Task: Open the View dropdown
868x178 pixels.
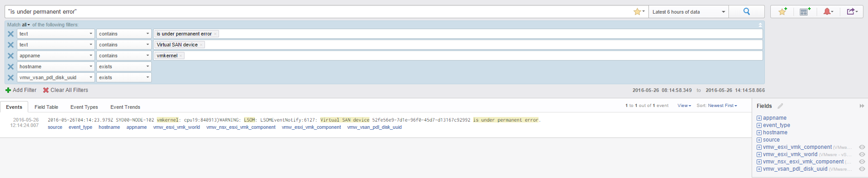Action: pos(684,106)
